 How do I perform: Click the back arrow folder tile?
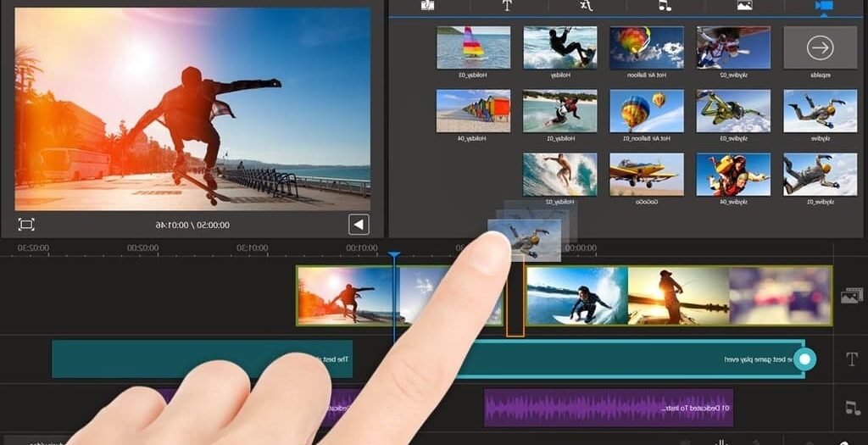(x=819, y=48)
